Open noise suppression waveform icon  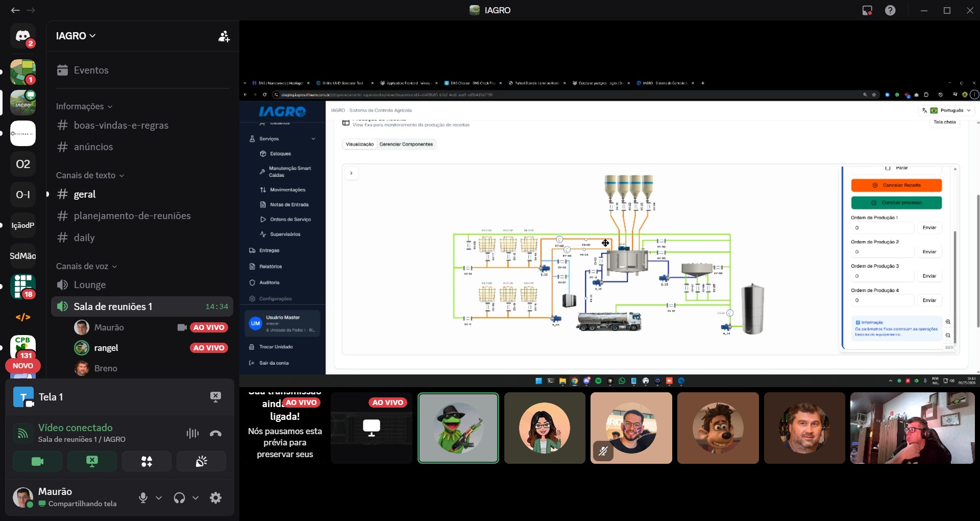(192, 433)
